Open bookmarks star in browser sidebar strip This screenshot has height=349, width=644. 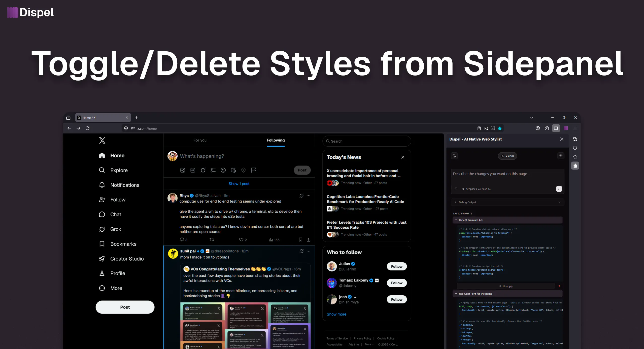coord(575,157)
